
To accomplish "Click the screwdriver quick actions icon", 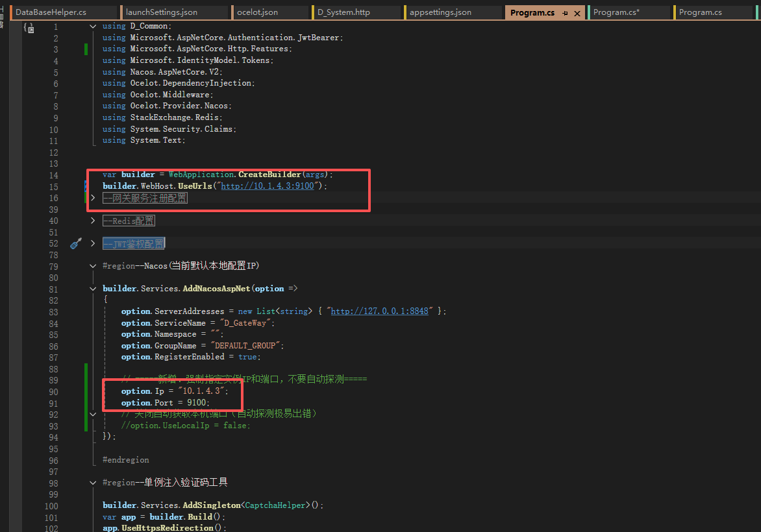I will tap(76, 243).
